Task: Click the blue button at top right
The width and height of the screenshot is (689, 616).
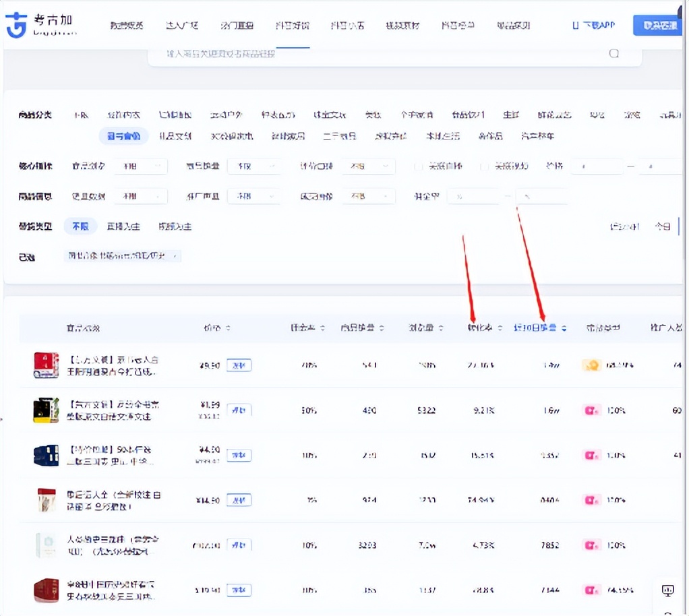Action: click(657, 26)
